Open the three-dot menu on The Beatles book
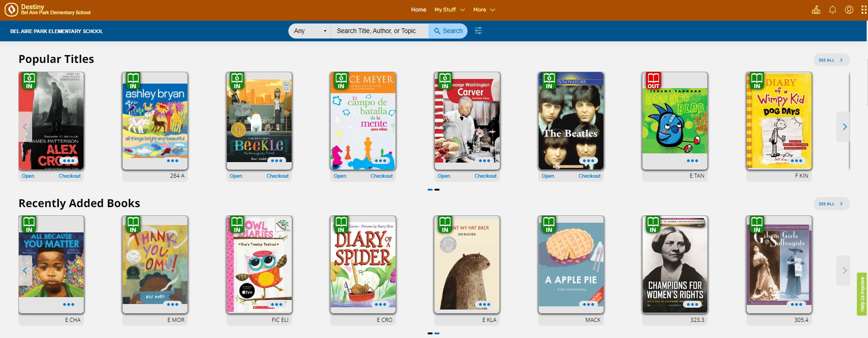Image resolution: width=868 pixels, height=338 pixels. point(589,161)
